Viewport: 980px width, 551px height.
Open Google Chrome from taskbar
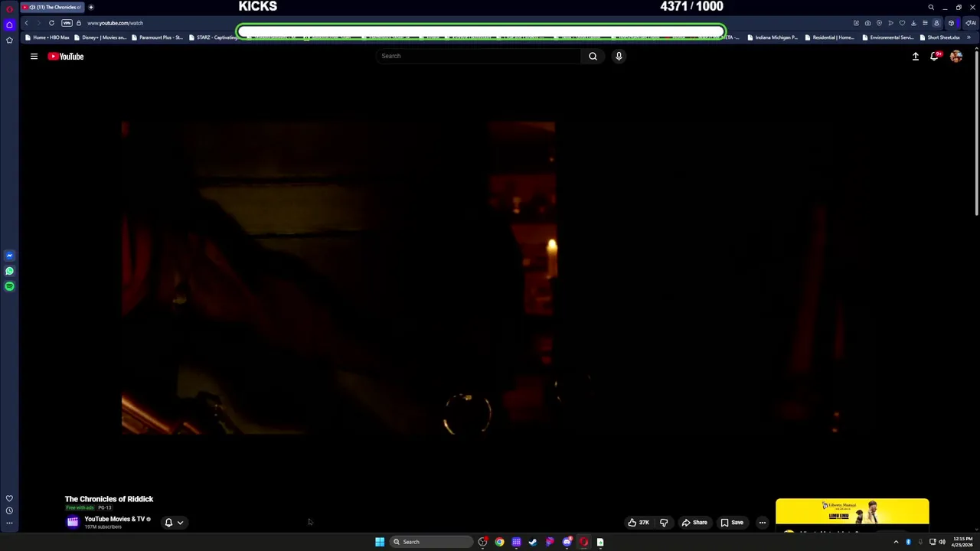(x=499, y=542)
